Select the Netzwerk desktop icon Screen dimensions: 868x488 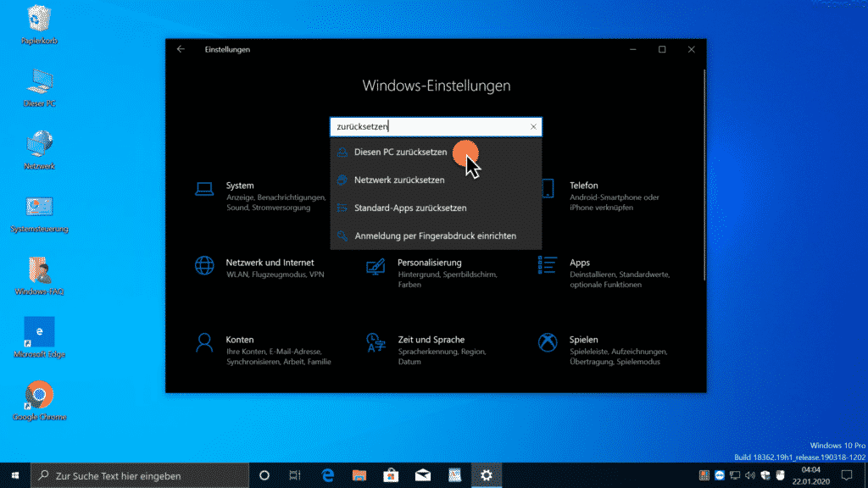click(39, 151)
